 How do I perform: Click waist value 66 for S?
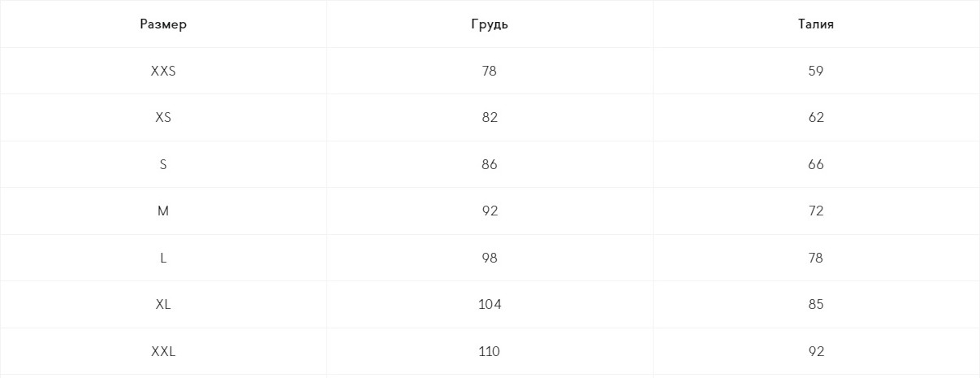[x=816, y=165]
